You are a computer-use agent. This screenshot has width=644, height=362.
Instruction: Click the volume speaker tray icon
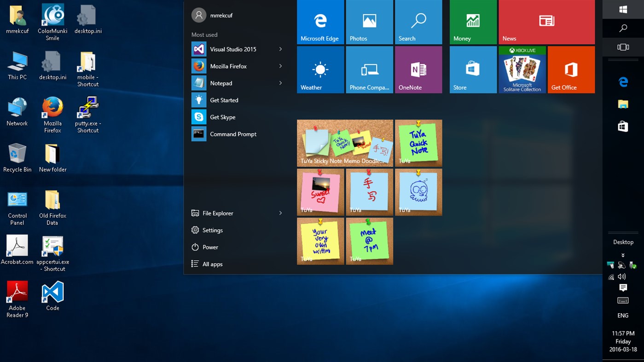pos(622,277)
